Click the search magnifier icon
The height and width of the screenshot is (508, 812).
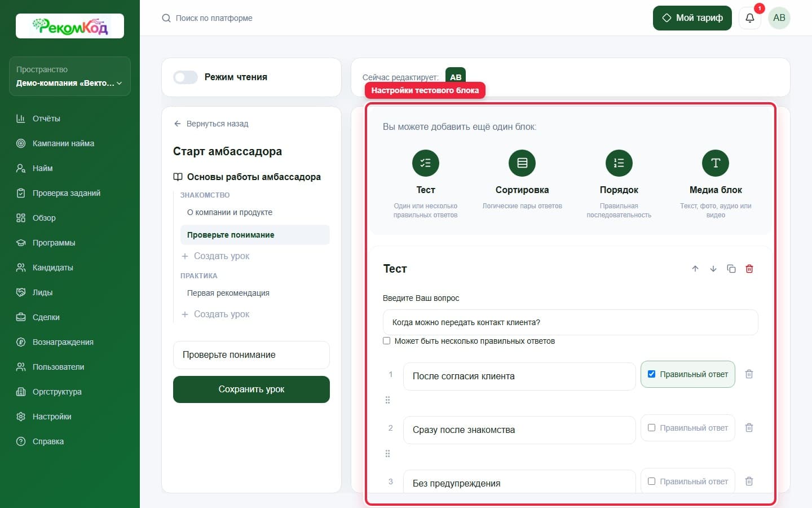pyautogui.click(x=166, y=18)
